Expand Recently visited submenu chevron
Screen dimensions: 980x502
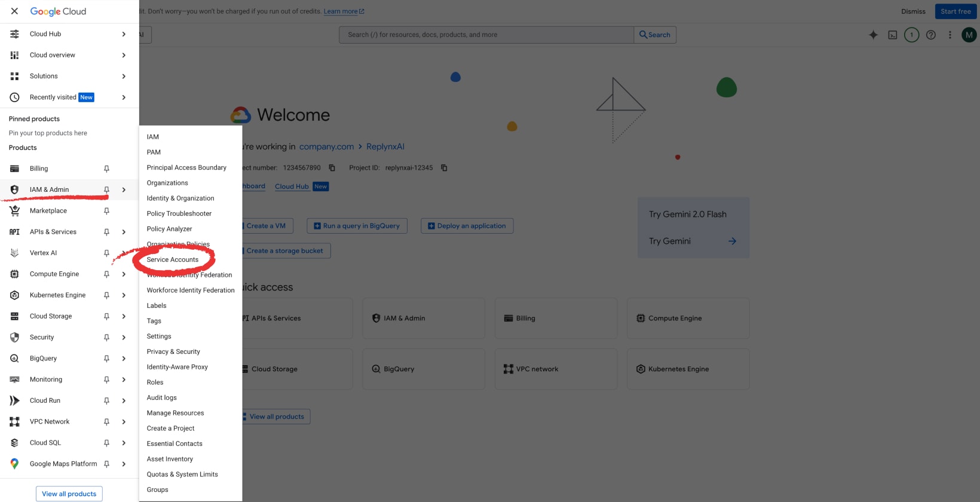coord(124,97)
